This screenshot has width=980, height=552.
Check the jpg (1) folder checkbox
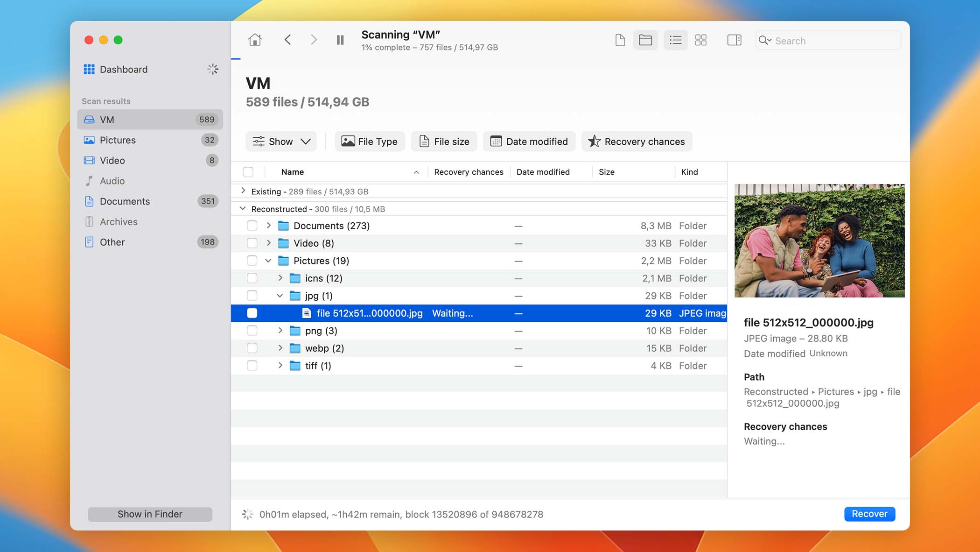tap(252, 296)
